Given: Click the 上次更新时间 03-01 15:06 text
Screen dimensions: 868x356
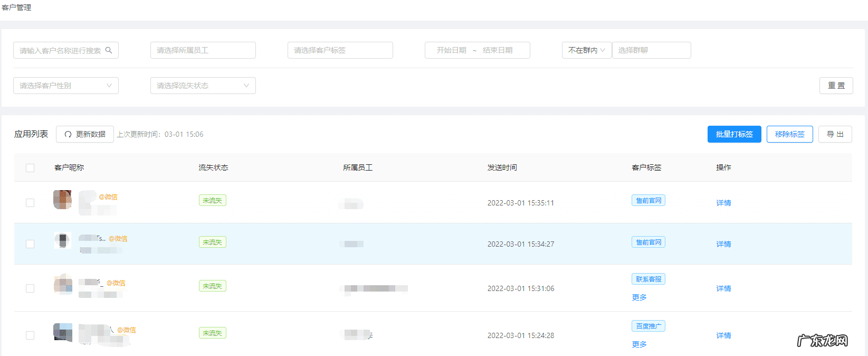Looking at the screenshot, I should pyautogui.click(x=160, y=134).
